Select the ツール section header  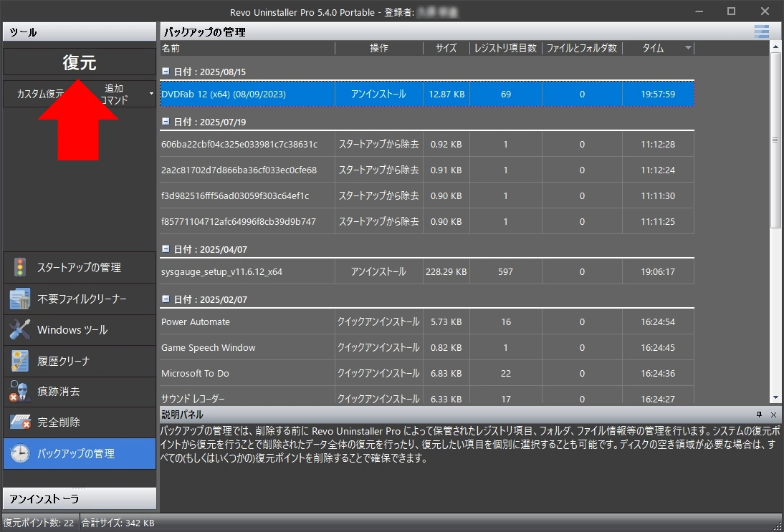(80, 32)
